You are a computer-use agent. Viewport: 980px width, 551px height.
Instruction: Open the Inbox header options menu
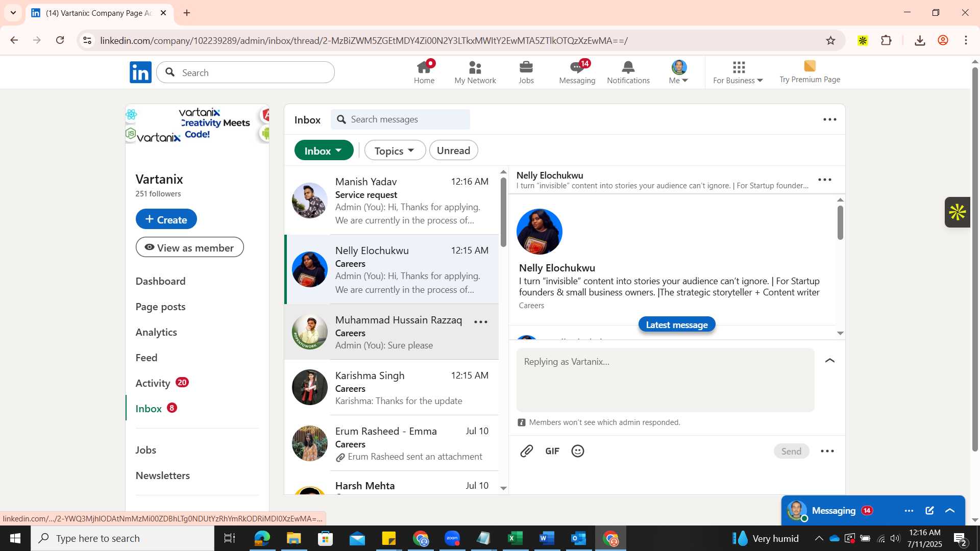[829, 119]
